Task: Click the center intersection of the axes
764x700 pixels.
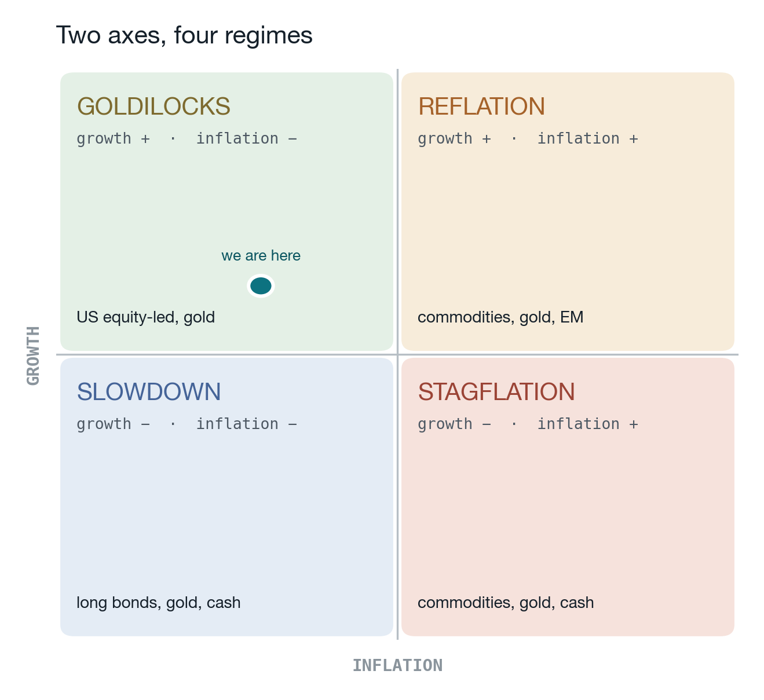Action: (x=397, y=354)
